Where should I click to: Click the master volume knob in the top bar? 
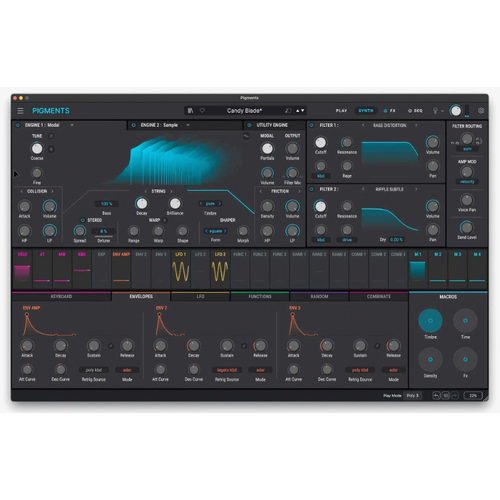(456, 111)
